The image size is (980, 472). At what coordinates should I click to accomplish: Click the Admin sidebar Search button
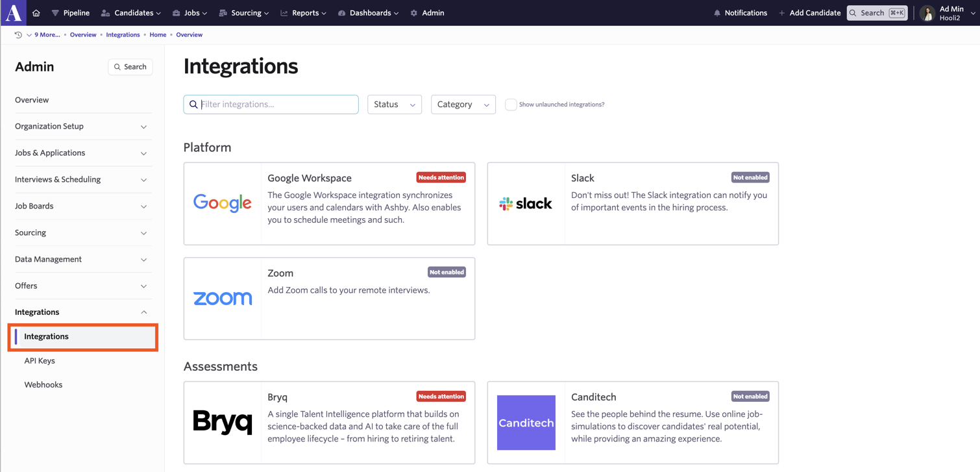pos(130,67)
